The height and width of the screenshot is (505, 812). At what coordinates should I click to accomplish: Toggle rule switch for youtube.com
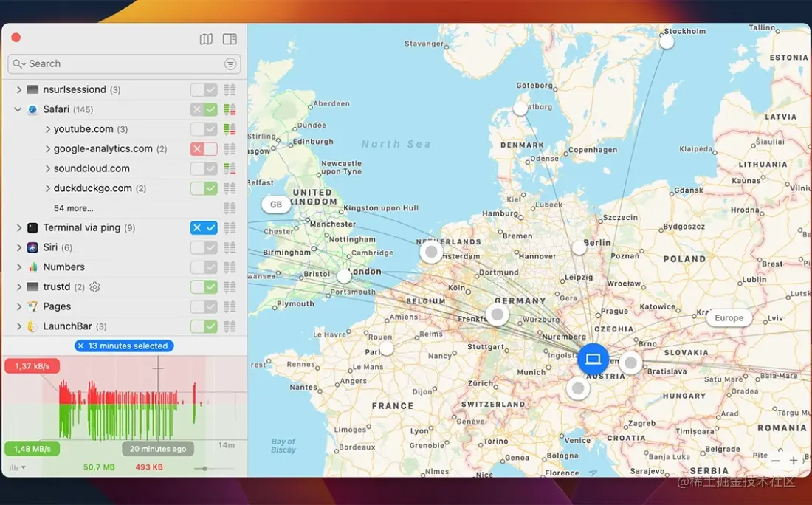pyautogui.click(x=204, y=129)
